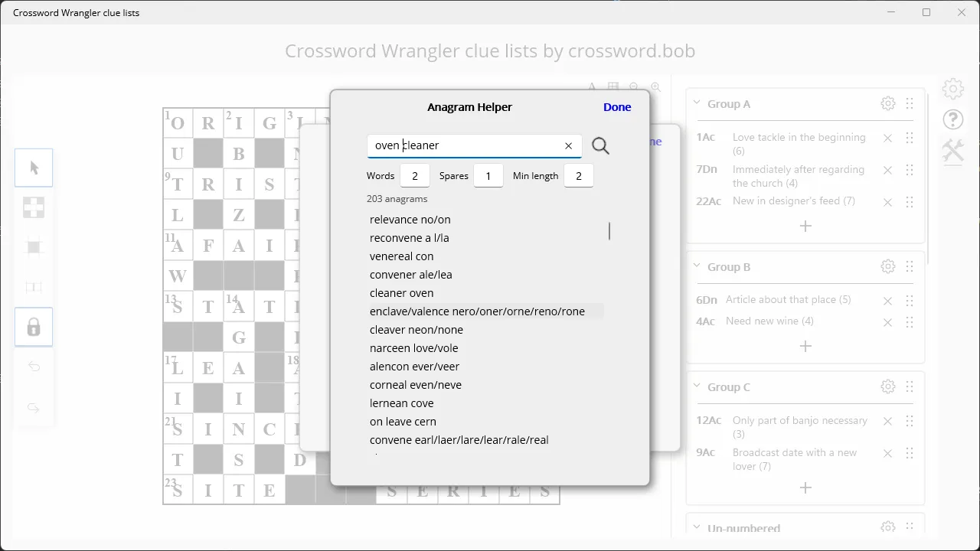Add a new clue to Group B
The image size is (980, 551).
click(x=805, y=346)
